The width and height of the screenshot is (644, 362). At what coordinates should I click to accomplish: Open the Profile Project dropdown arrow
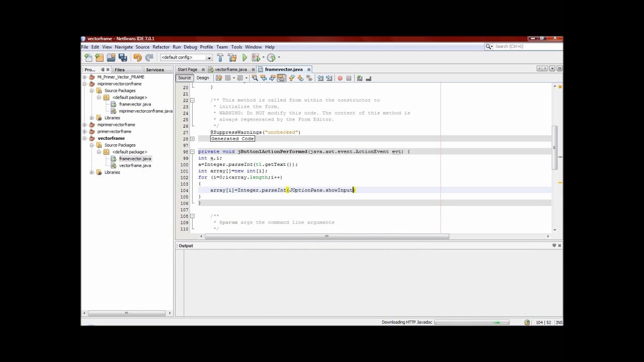pos(278,57)
